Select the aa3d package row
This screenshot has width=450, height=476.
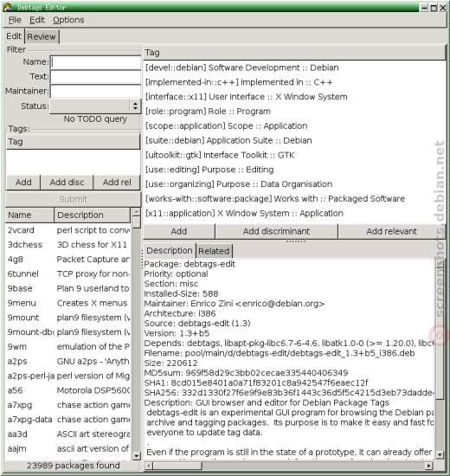[x=68, y=434]
